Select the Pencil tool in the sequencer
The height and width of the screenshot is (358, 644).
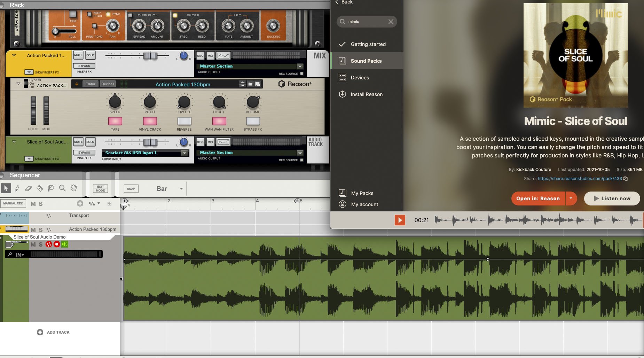(x=17, y=188)
